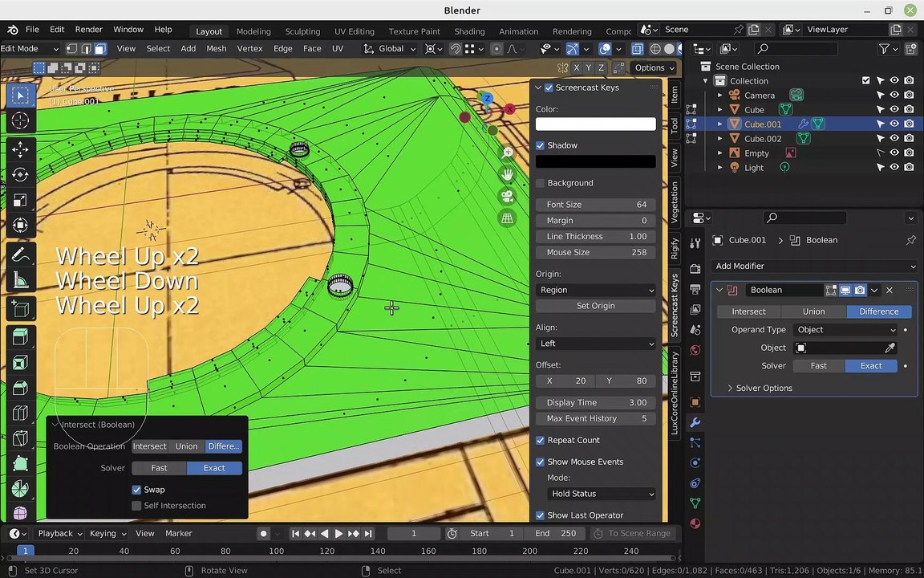
Task: Click the Set Origin button
Action: pyautogui.click(x=595, y=306)
